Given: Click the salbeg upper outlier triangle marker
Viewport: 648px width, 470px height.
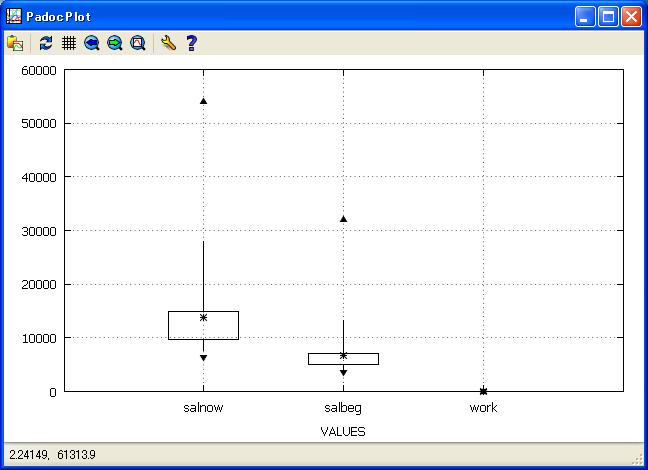Looking at the screenshot, I should coord(343,219).
